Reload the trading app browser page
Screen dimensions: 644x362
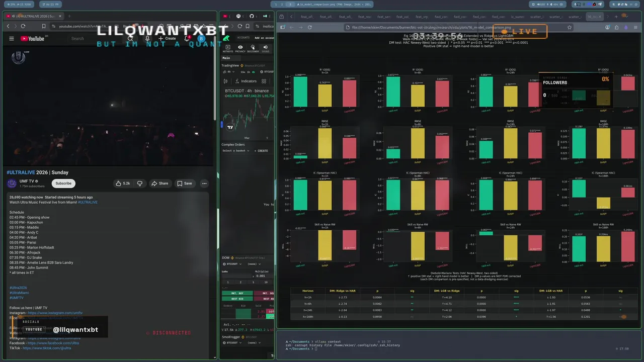pos(240,26)
